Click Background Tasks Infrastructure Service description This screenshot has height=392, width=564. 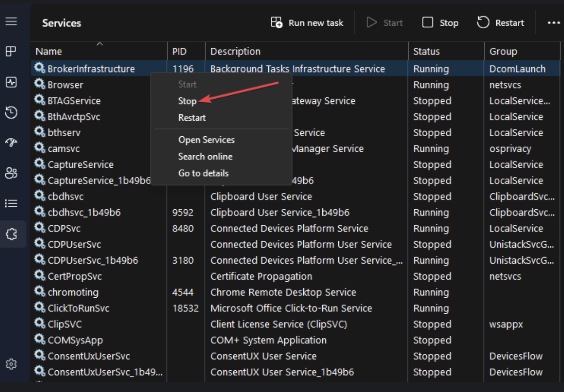click(297, 69)
